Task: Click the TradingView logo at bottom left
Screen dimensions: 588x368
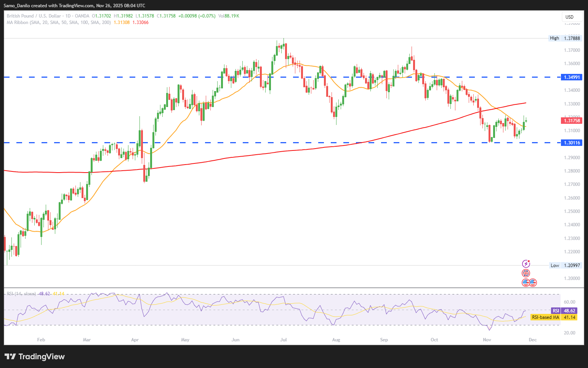Action: (35, 357)
